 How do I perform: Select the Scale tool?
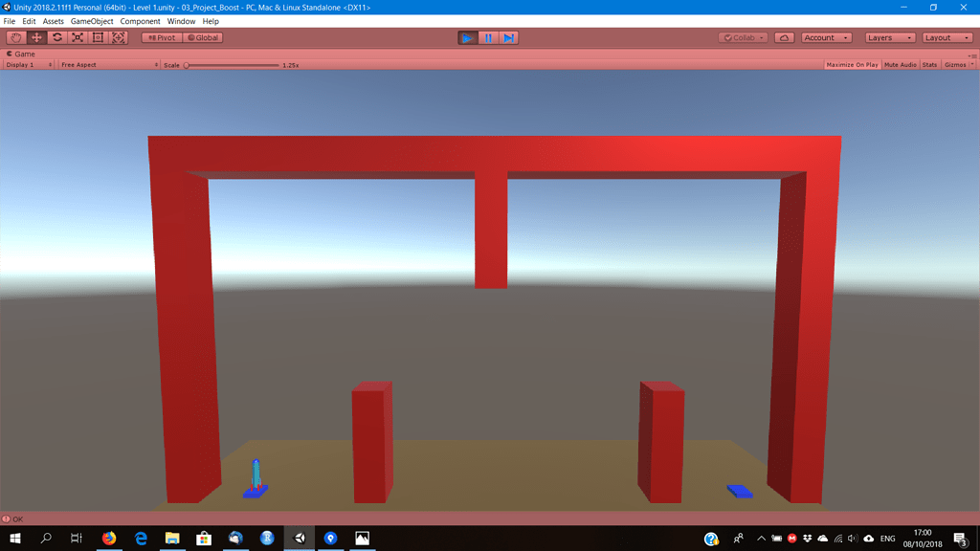(77, 37)
